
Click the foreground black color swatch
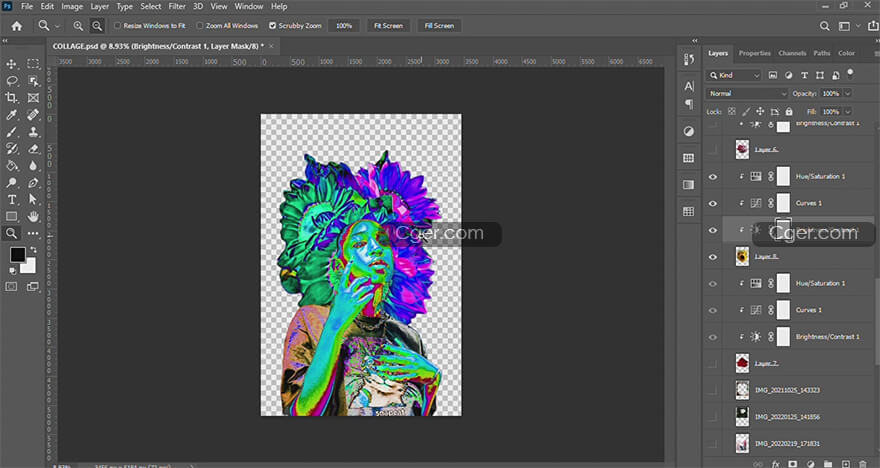pyautogui.click(x=17, y=254)
